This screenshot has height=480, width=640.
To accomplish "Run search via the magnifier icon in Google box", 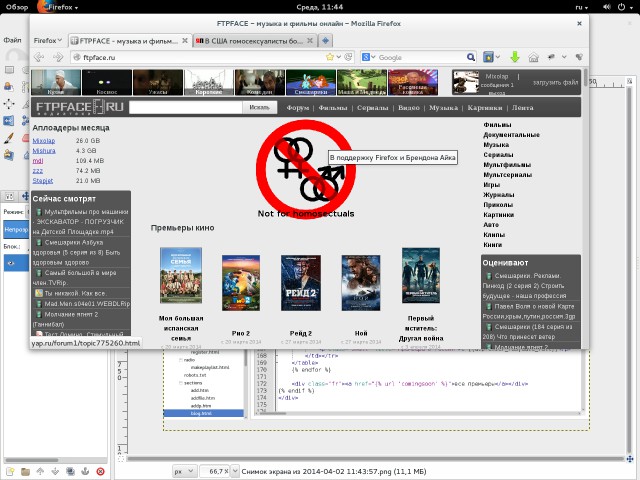I will [x=471, y=57].
